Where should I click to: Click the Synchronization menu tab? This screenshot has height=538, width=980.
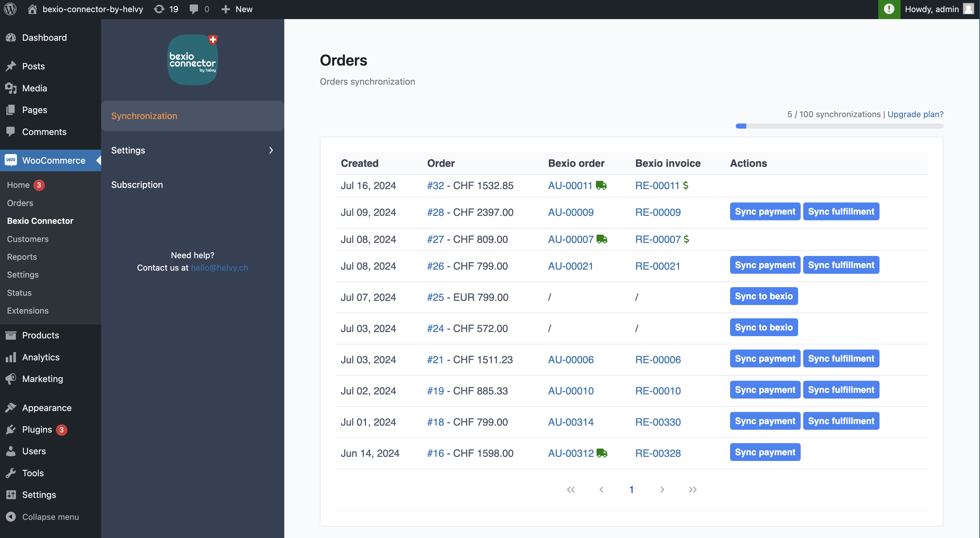pos(144,115)
